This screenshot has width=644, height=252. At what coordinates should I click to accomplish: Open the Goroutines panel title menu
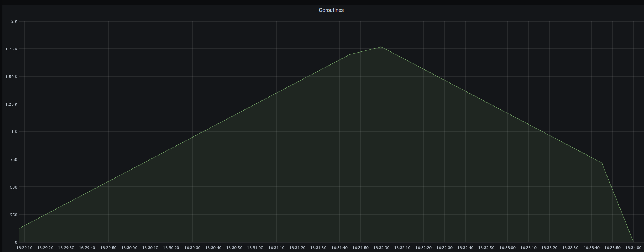point(331,10)
